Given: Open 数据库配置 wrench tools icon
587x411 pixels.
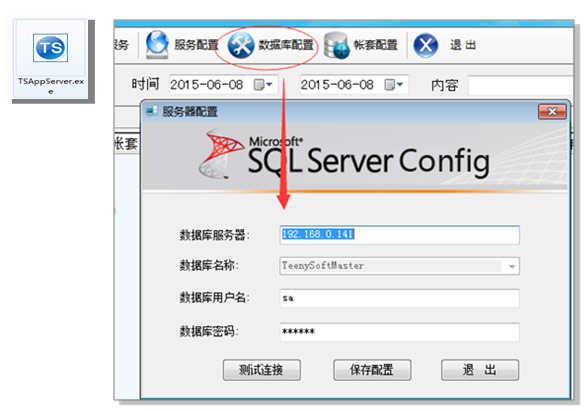Looking at the screenshot, I should point(241,45).
